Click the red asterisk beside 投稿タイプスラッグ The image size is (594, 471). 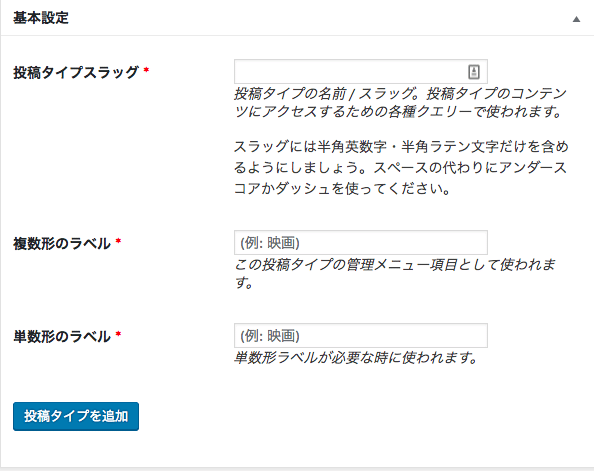pyautogui.click(x=146, y=70)
